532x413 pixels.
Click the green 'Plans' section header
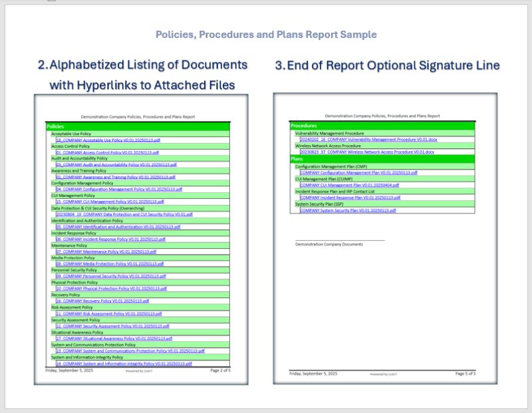tap(382, 159)
